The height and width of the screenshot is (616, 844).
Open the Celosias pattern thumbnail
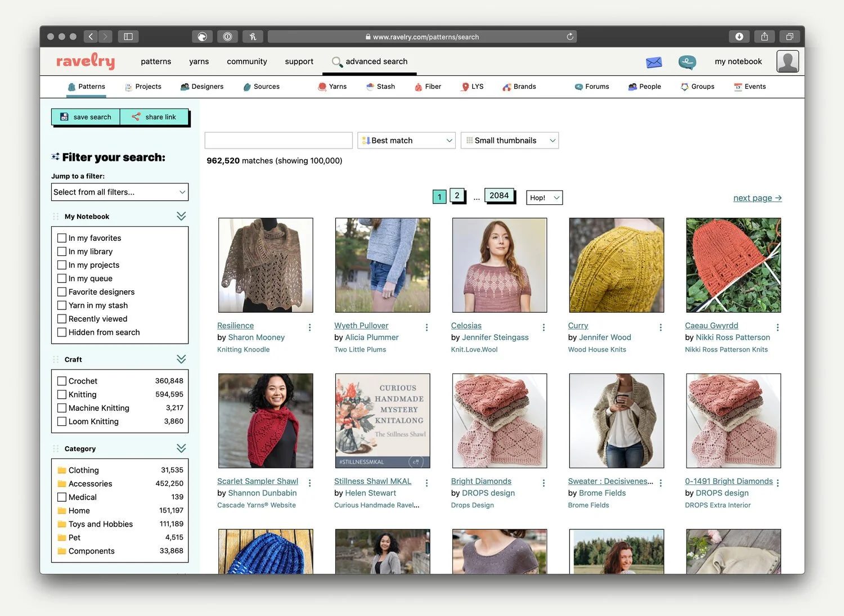[x=500, y=265]
